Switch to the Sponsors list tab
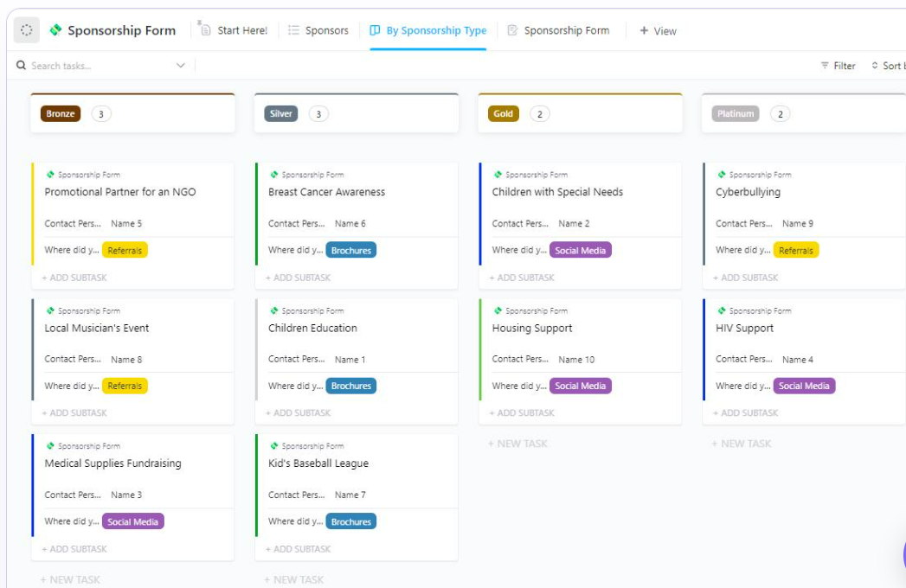 point(318,30)
